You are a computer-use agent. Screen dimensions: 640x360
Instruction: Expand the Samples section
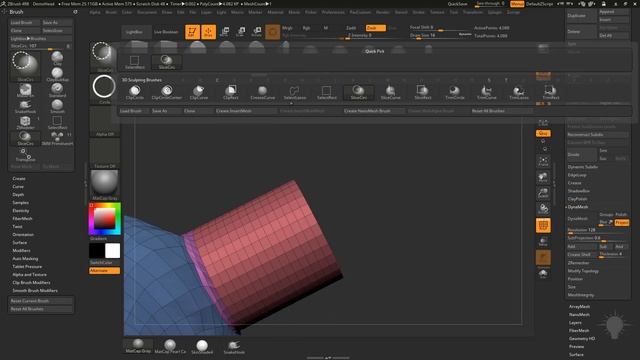(x=20, y=202)
